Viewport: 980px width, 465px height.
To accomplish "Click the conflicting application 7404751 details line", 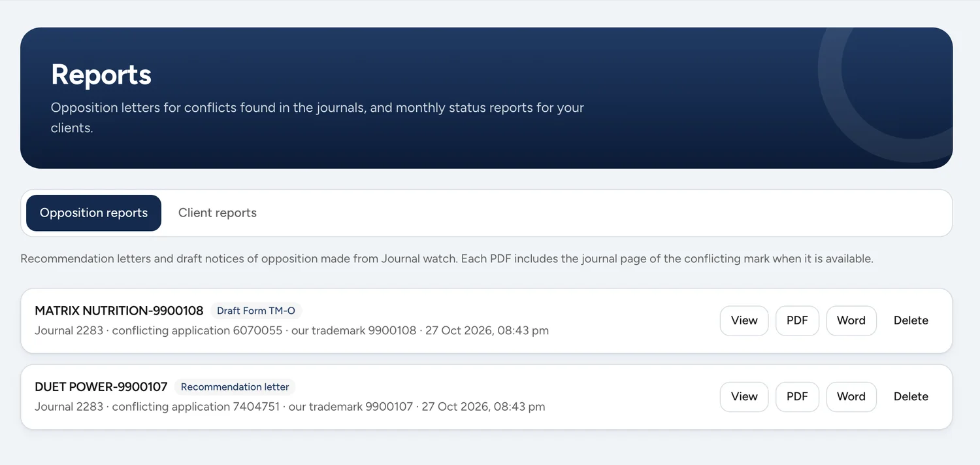I will pos(289,406).
